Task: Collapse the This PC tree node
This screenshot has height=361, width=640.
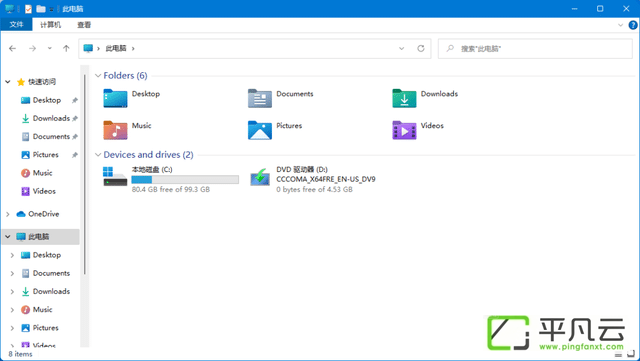Action: pos(8,236)
